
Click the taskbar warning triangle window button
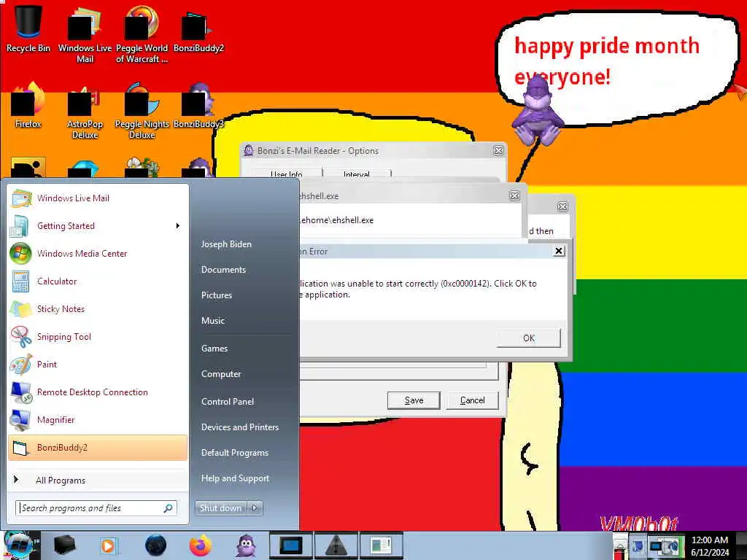[336, 545]
